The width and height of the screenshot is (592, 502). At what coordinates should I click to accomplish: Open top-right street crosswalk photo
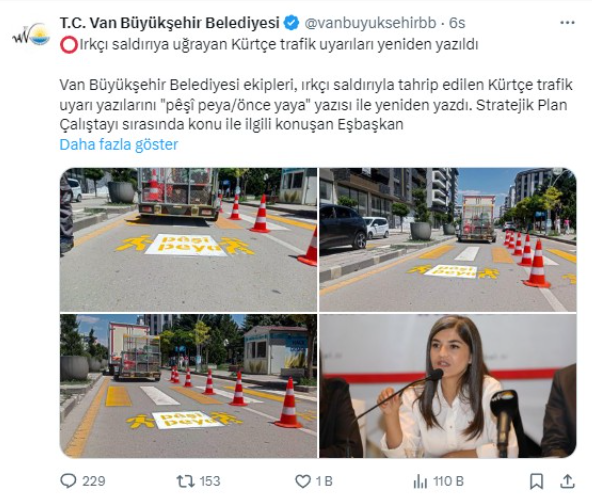[x=448, y=240]
